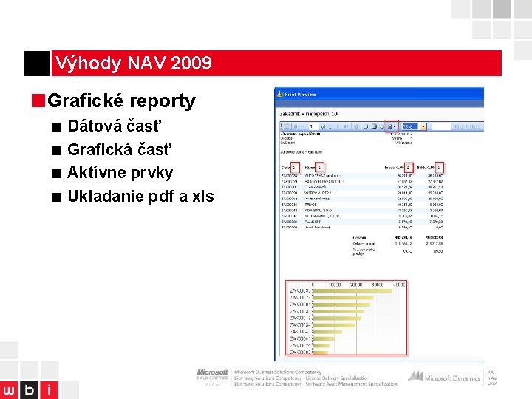Screen dimensions: 532x399
Task: Click the Find link in report toolbar
Action: point(459,126)
